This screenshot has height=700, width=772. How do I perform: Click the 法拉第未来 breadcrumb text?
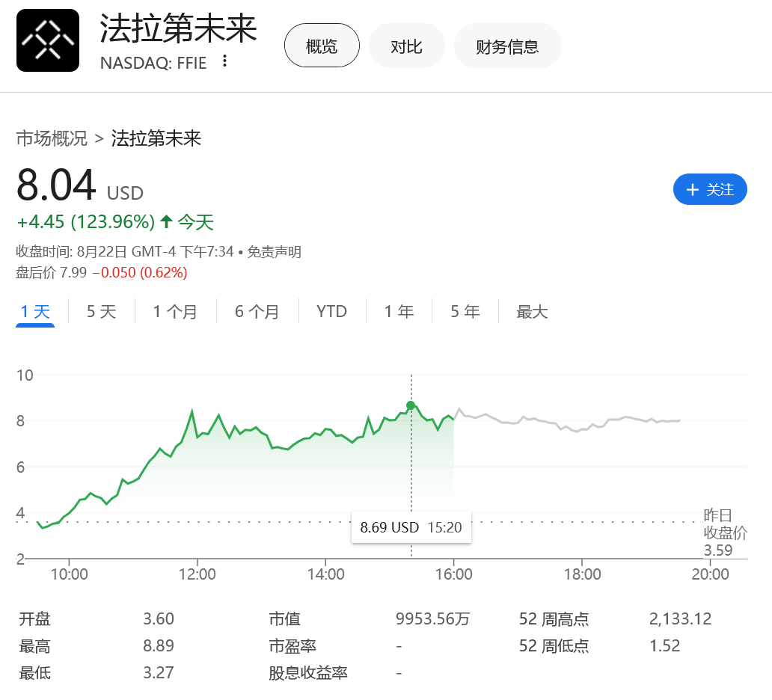[x=156, y=138]
